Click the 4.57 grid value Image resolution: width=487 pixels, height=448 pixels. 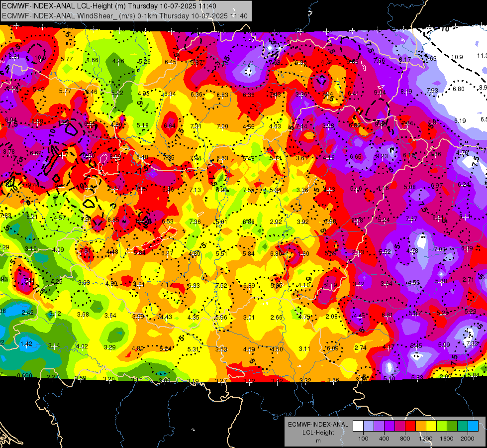click(60, 218)
